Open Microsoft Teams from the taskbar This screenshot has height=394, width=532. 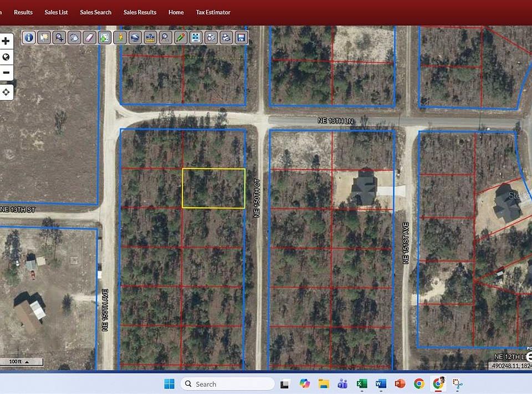pos(342,384)
